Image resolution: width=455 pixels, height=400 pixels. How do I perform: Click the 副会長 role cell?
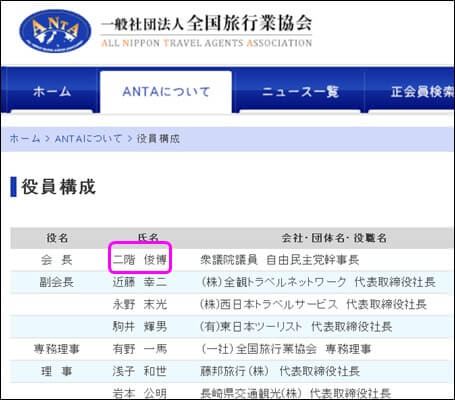click(x=57, y=282)
